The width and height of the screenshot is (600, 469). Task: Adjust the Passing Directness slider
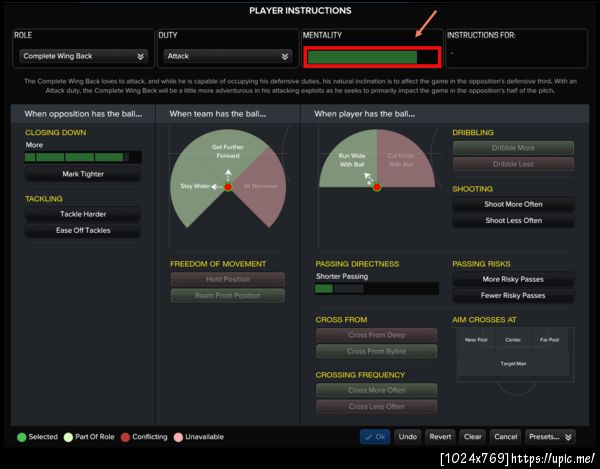pos(377,289)
